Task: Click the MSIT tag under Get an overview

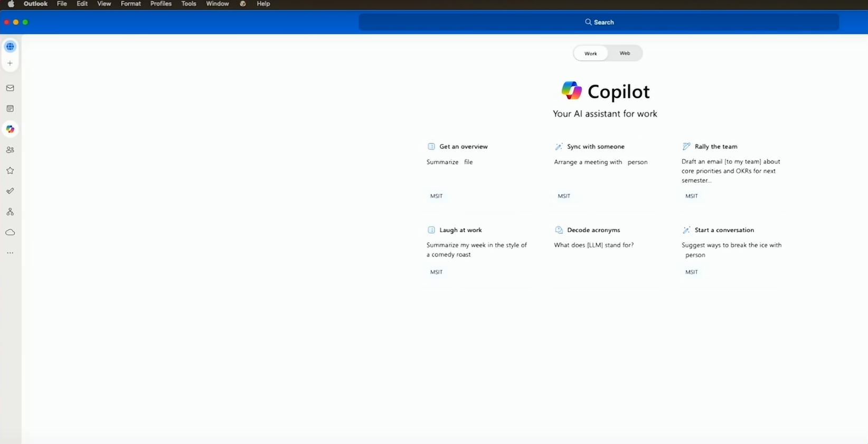Action: pyautogui.click(x=436, y=196)
